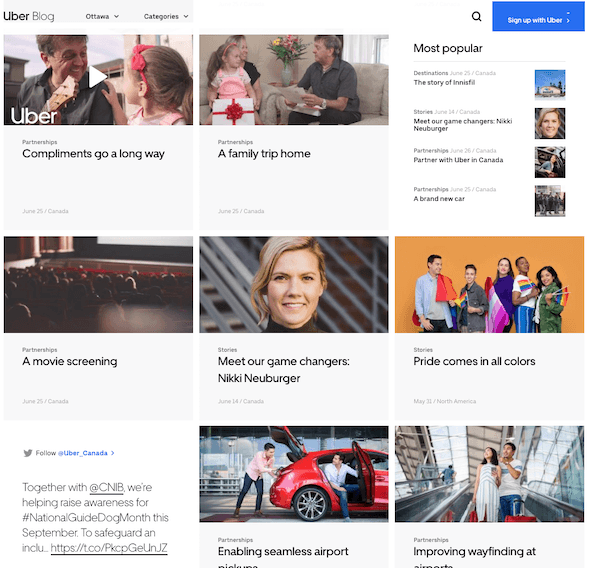Click large Nikki Neuburger portrait image

pos(294,285)
